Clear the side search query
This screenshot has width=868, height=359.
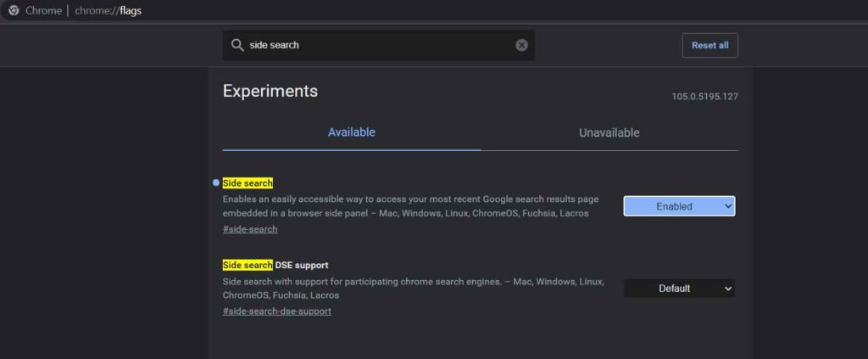pos(521,45)
